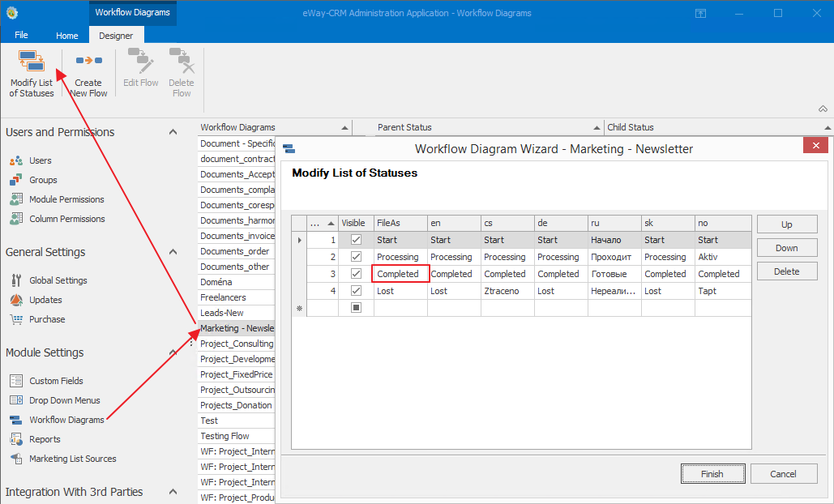Click the eWay-CRM application logo icon
This screenshot has height=504, width=834.
(11, 13)
